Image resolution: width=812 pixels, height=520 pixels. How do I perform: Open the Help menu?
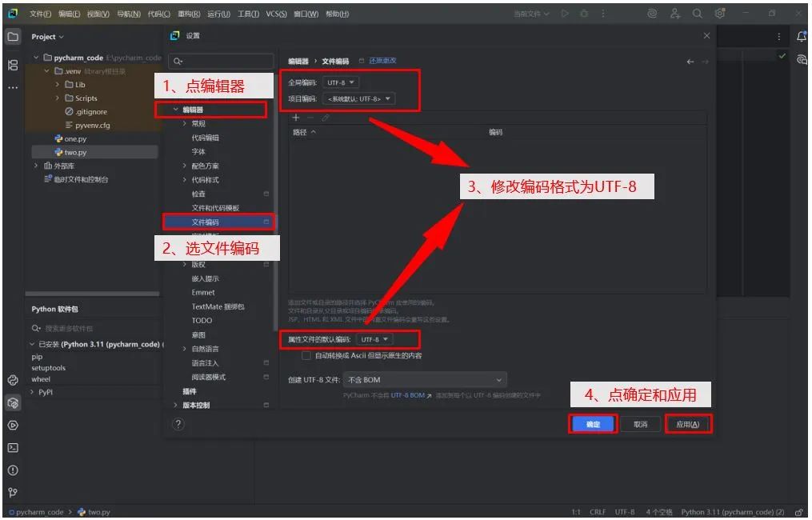pos(338,14)
